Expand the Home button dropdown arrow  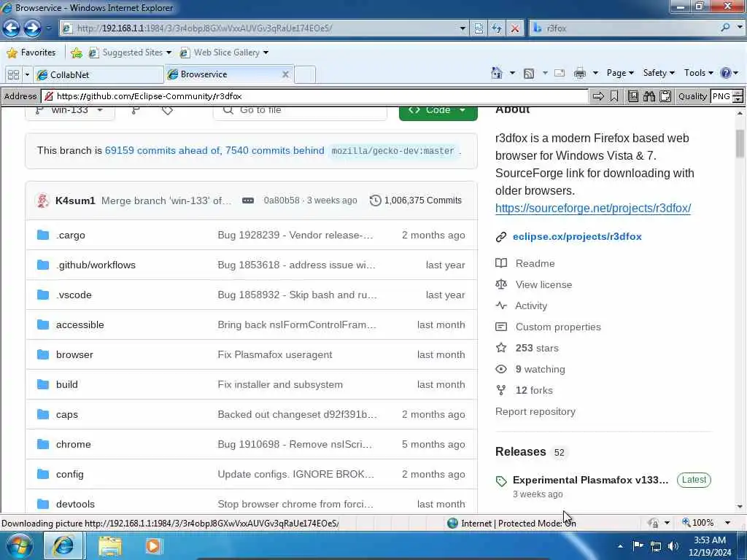[512, 74]
